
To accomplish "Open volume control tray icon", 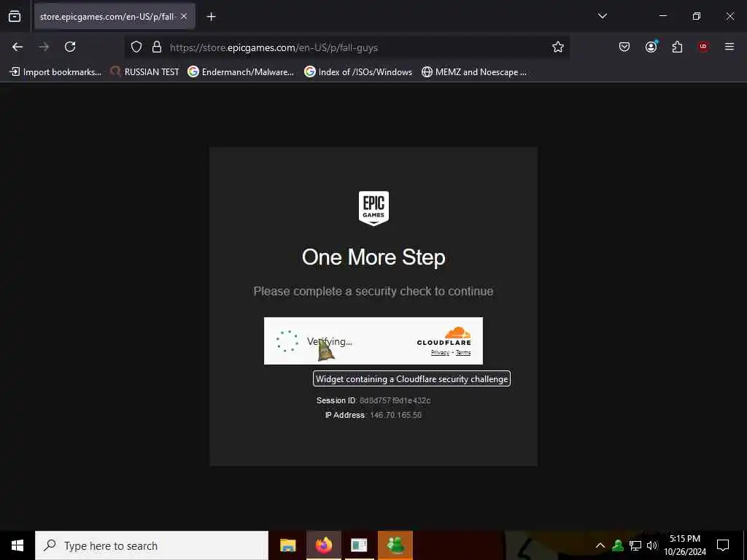I will point(651,545).
